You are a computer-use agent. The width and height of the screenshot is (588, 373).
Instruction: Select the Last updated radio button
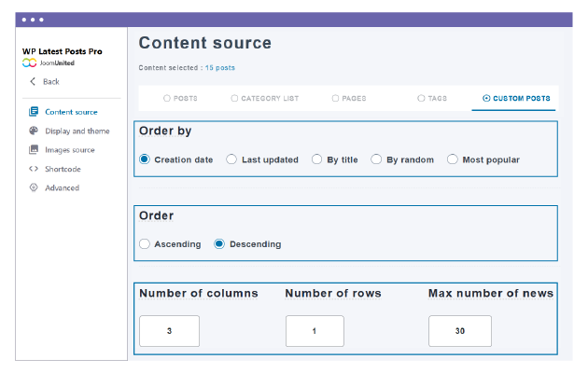pyautogui.click(x=231, y=159)
